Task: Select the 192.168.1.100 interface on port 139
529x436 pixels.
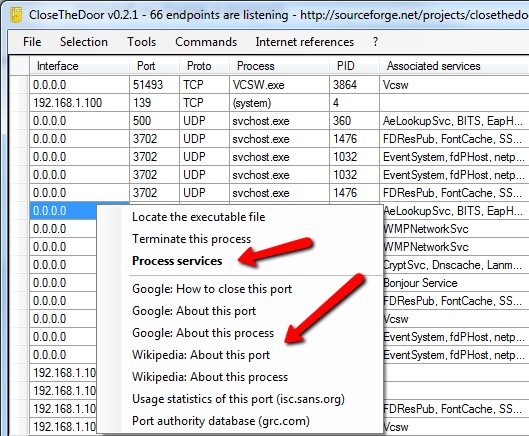Action: (79, 103)
